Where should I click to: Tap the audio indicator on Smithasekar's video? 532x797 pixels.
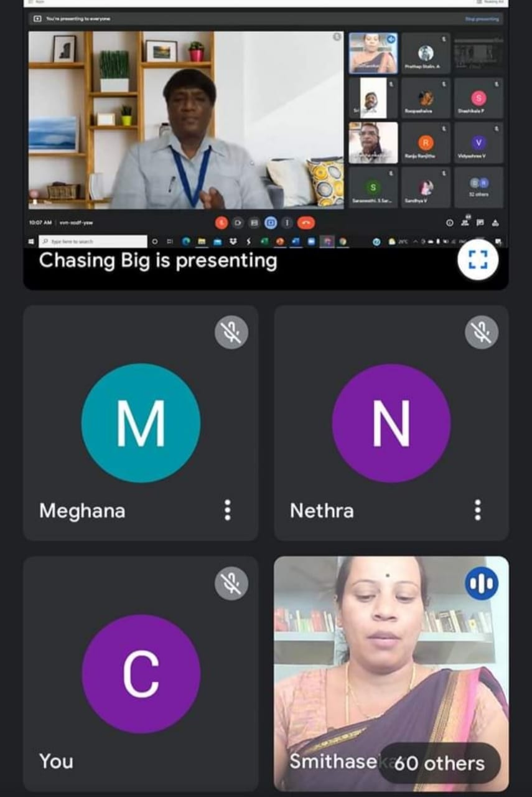click(482, 583)
